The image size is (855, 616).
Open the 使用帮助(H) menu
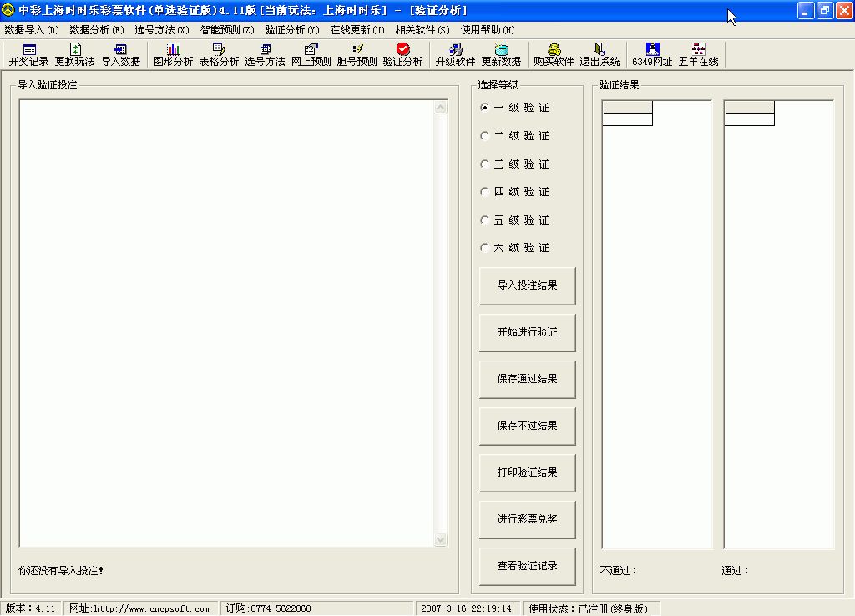pos(488,30)
